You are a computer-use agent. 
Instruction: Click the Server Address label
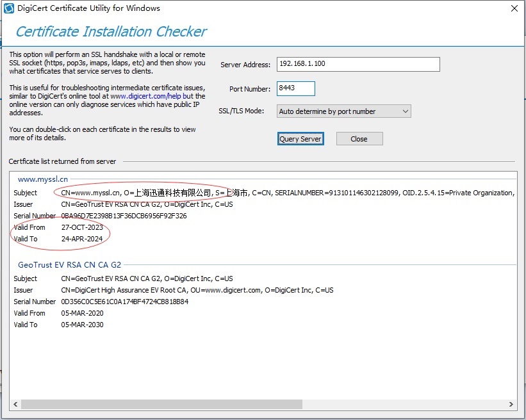click(x=245, y=65)
